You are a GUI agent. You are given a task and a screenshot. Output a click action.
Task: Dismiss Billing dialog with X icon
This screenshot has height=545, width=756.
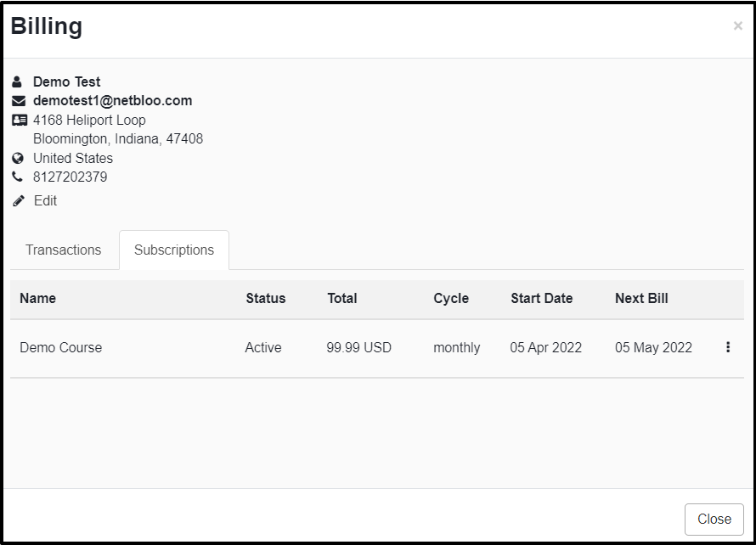[737, 26]
